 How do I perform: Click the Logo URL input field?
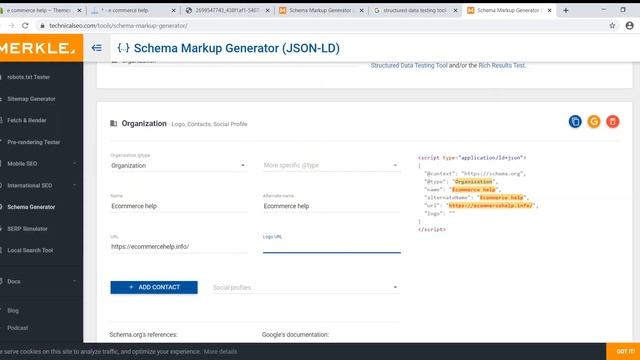331,247
